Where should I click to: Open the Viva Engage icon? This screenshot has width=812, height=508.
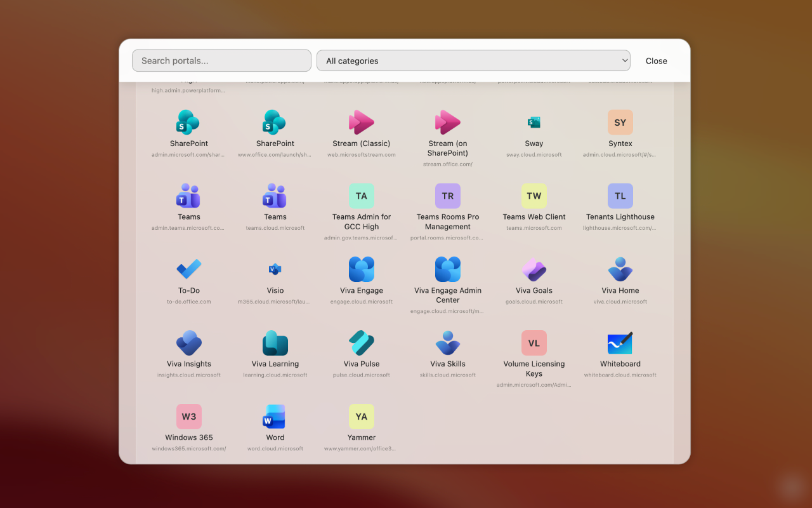pos(362,270)
